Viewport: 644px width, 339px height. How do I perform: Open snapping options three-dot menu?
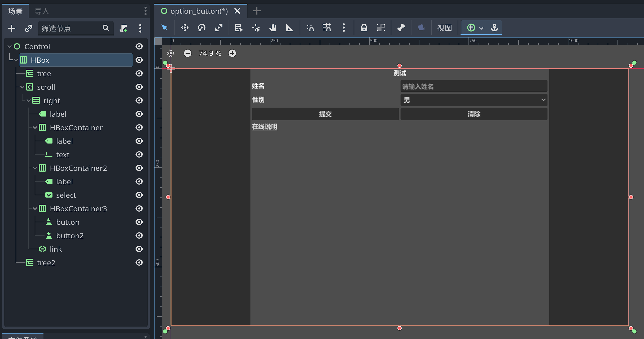pos(344,28)
